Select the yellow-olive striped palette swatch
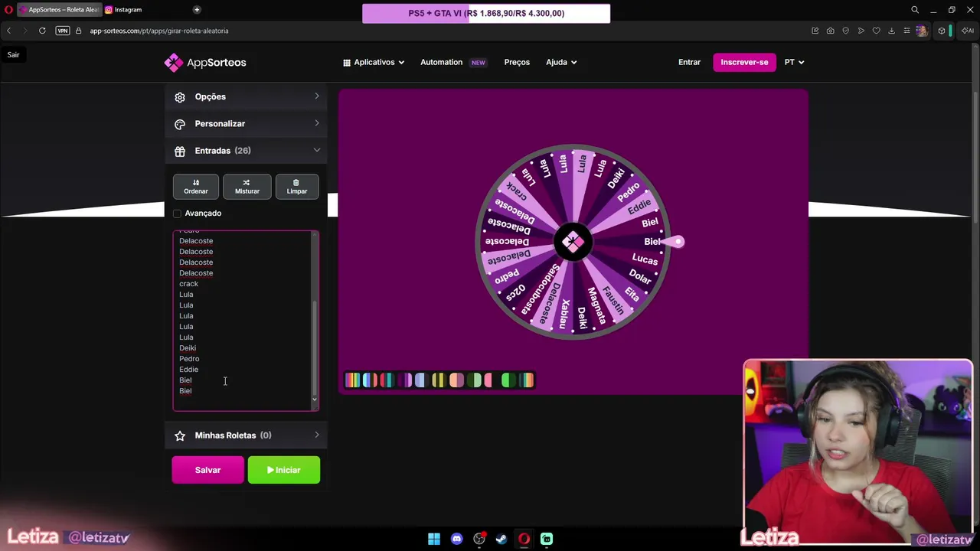Viewport: 980px width, 551px height. point(438,380)
